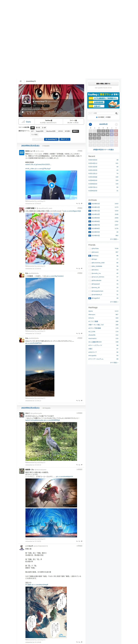Image resolution: width=138 pixels, height=644 pixels.
Task: Select the OR検索 radio button
Action: coord(104,117)
